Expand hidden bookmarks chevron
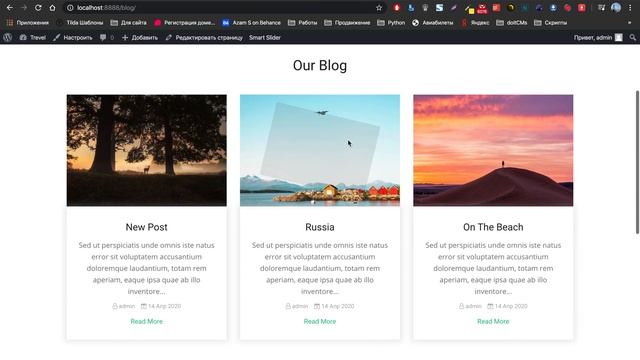The height and width of the screenshot is (360, 640). pos(630,22)
